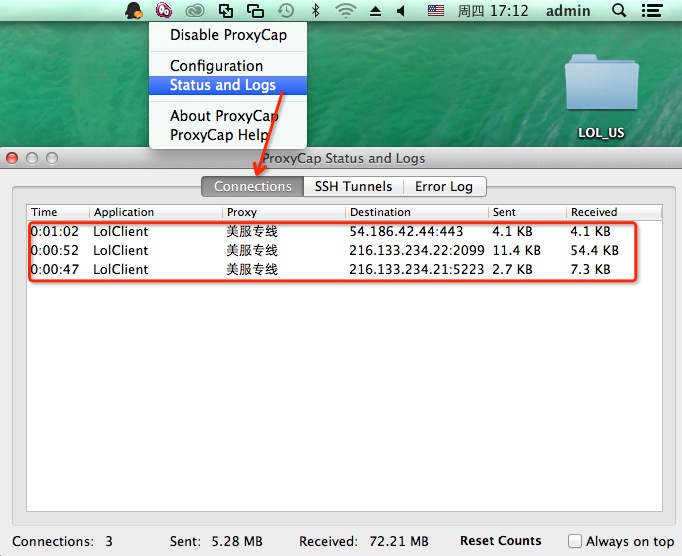682x556 pixels.
Task: Click the 54.4 KB received value
Action: coord(595,251)
